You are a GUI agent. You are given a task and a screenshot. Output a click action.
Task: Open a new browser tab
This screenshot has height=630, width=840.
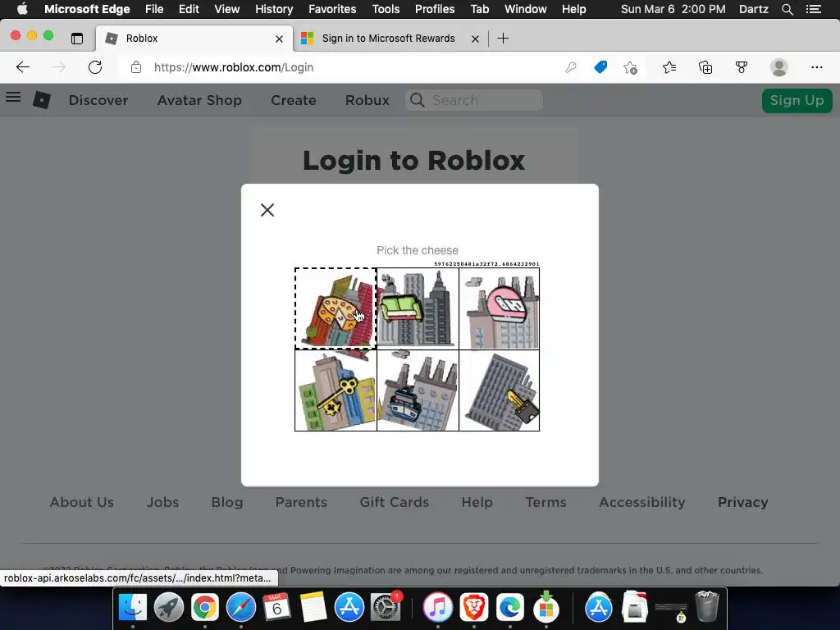coord(503,38)
